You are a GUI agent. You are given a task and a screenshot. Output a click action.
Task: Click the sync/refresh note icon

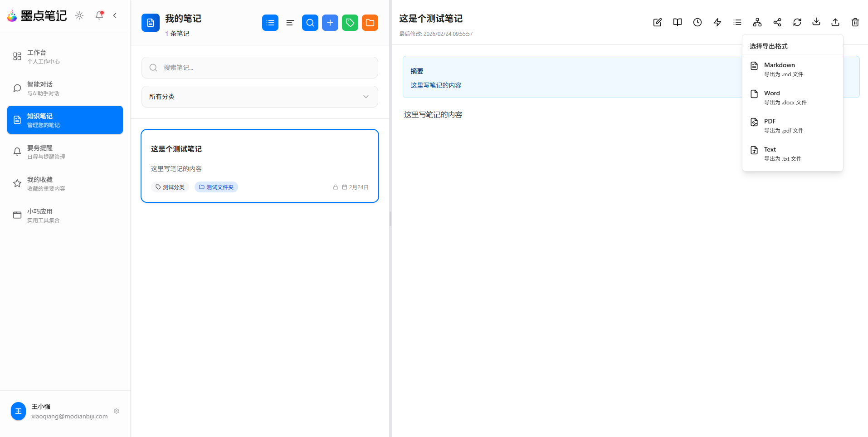click(x=797, y=22)
